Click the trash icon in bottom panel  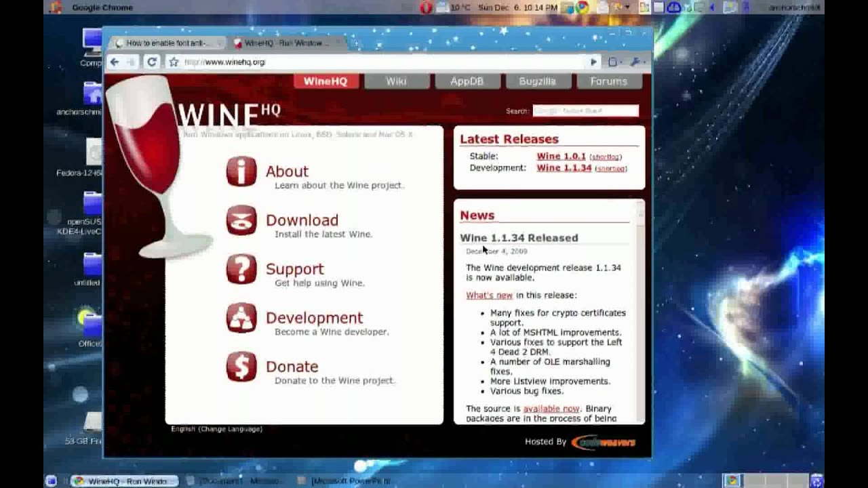[x=816, y=481]
